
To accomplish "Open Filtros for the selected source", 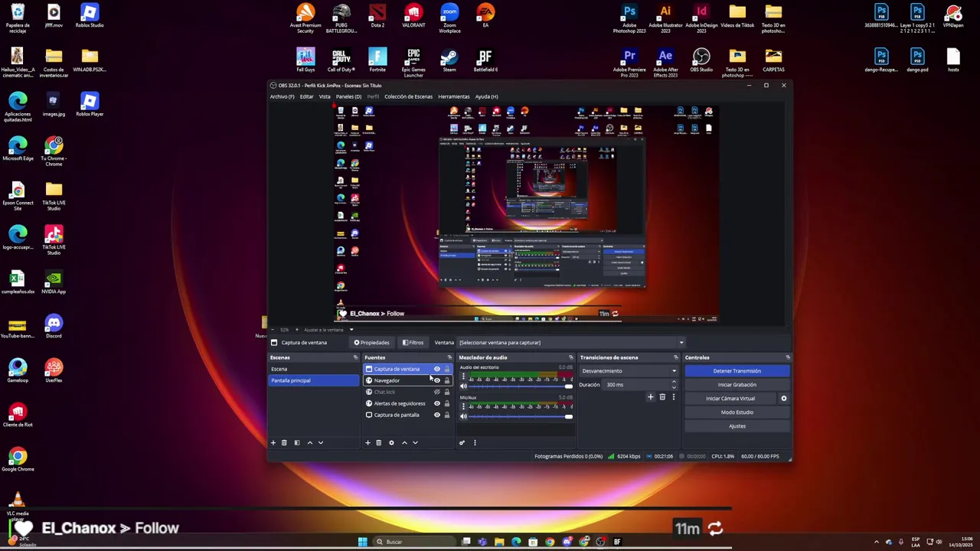I will coord(413,343).
